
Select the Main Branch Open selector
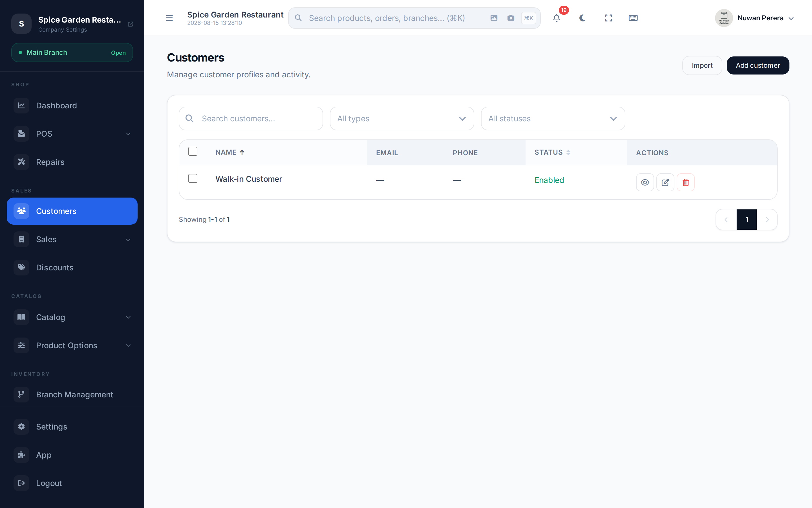pyautogui.click(x=72, y=52)
